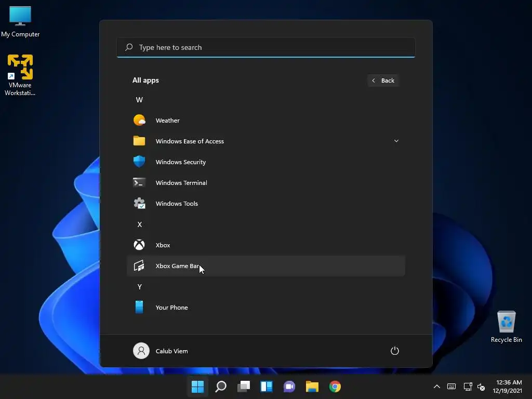The height and width of the screenshot is (399, 532).
Task: Show hidden tray icons chevron
Action: (436, 386)
